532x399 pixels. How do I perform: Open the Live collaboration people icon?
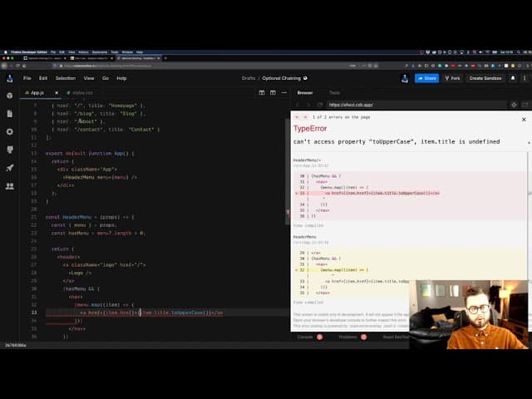(x=10, y=186)
